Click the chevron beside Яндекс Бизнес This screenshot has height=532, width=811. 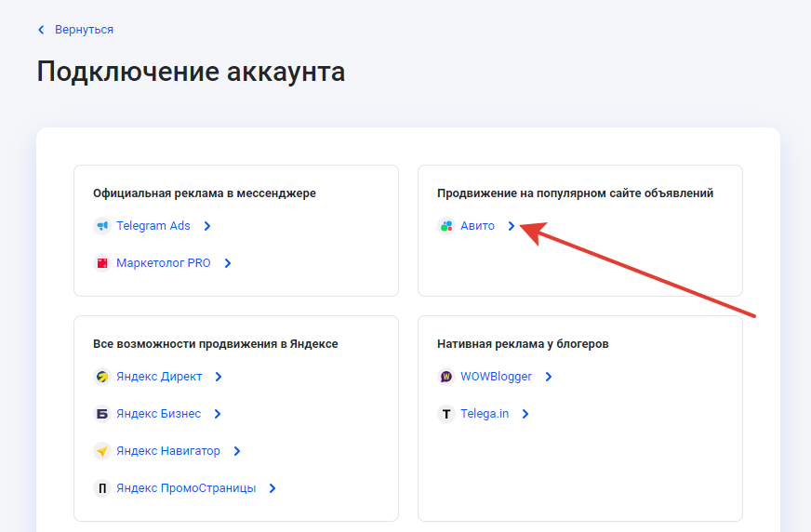pos(218,414)
